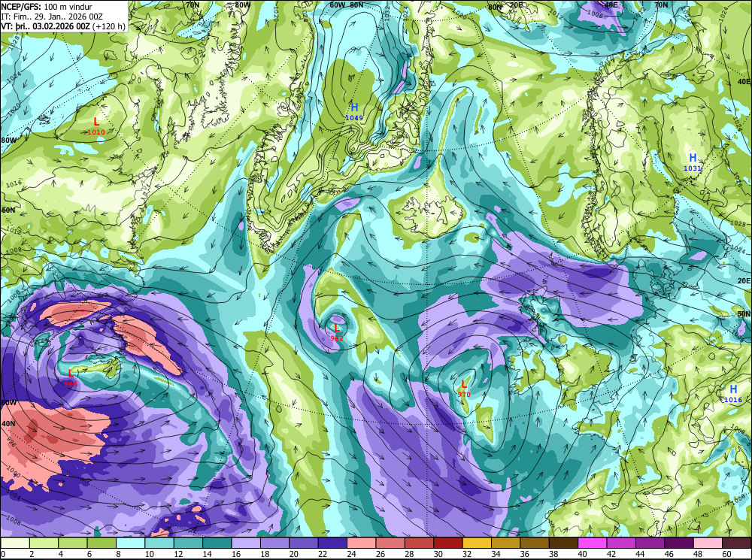Pick the pink 24–26 legend swatch

pos(362,543)
